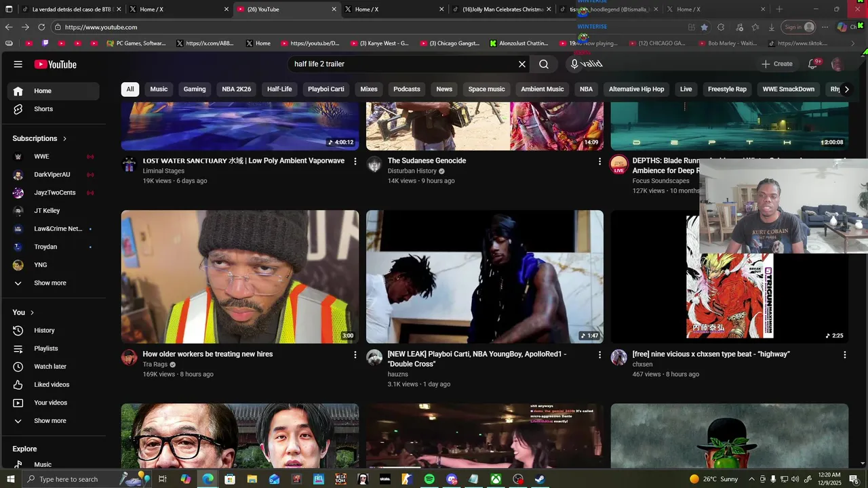Open options for Double Cross video

599,354
